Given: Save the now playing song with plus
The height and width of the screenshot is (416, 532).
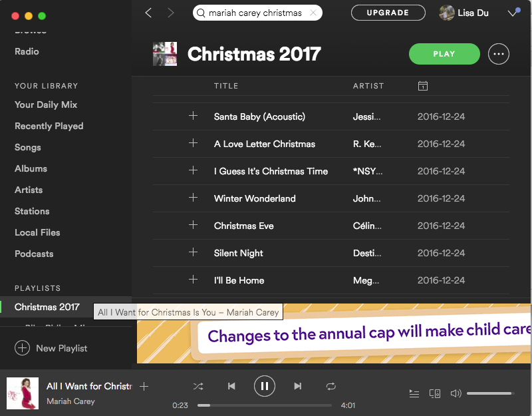Looking at the screenshot, I should point(144,386).
